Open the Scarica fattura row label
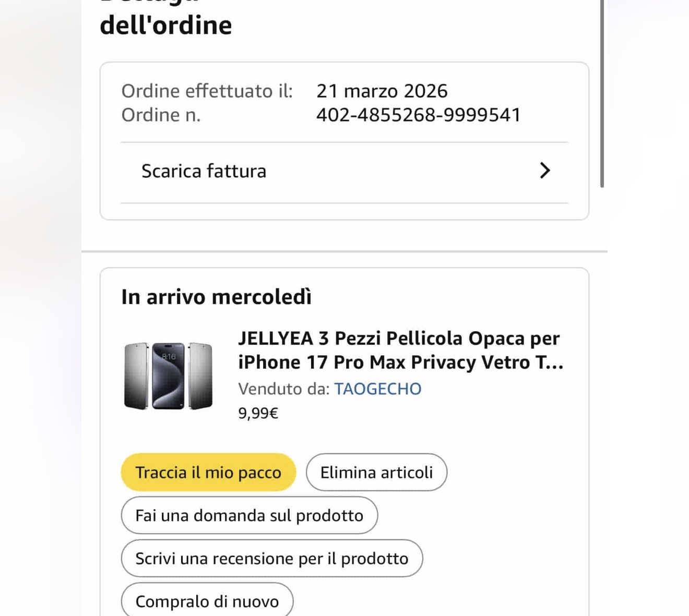The height and width of the screenshot is (616, 689). pyautogui.click(x=204, y=171)
